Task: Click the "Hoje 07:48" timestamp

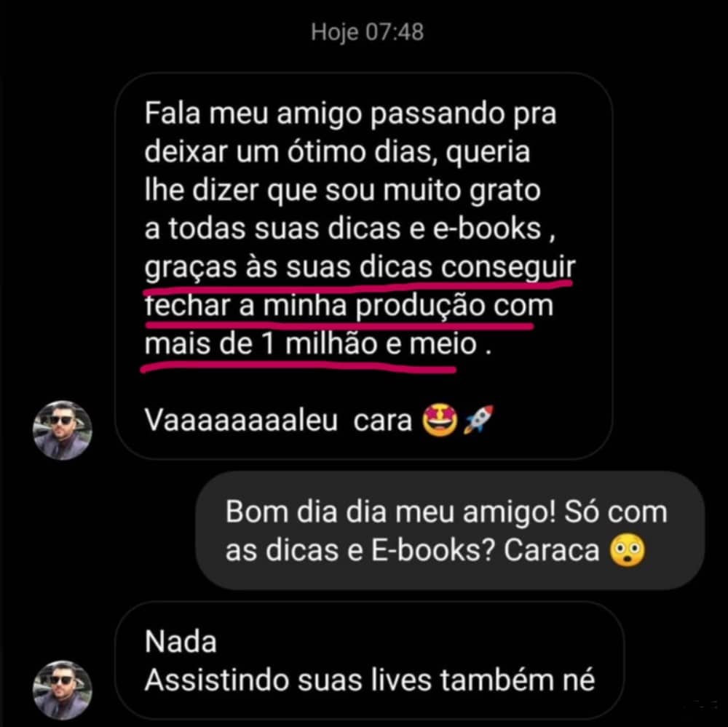Action: 367,32
